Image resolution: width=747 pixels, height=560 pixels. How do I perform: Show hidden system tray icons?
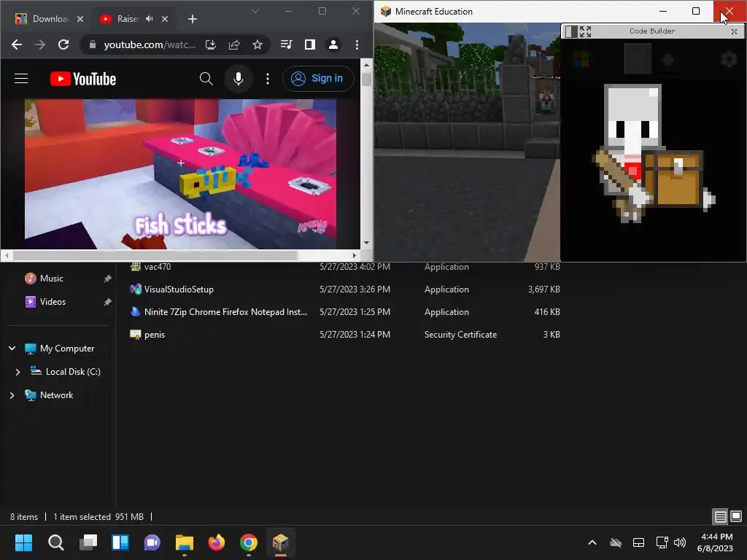(592, 542)
